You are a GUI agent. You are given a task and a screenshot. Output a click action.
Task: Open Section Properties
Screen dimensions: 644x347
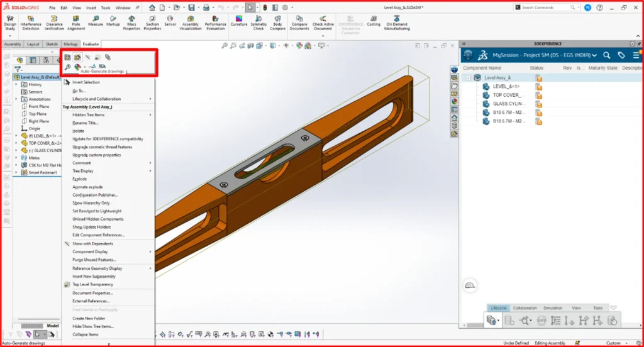point(152,23)
